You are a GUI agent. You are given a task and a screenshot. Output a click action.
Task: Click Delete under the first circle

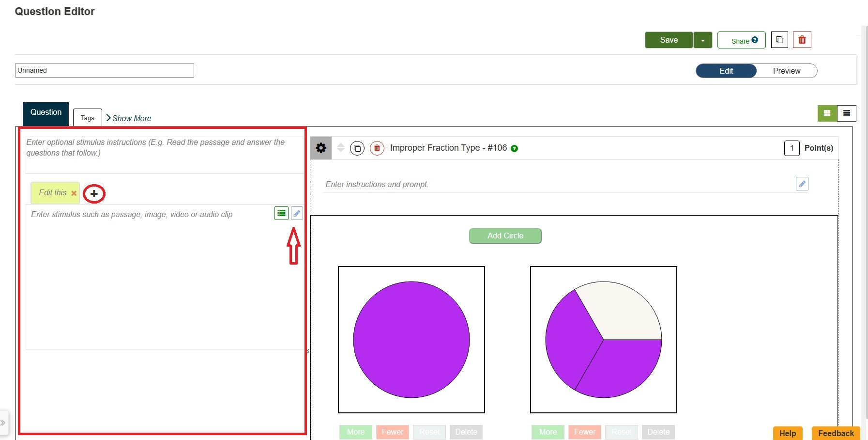coord(466,432)
